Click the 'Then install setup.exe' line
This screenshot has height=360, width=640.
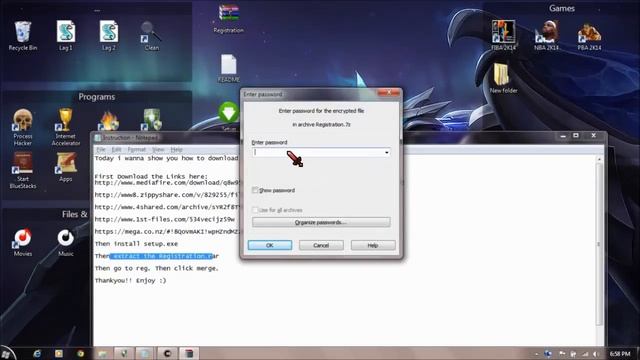tap(136, 244)
